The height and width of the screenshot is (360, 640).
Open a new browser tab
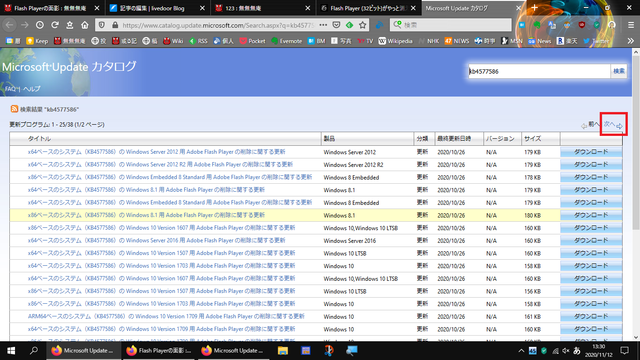[535, 8]
